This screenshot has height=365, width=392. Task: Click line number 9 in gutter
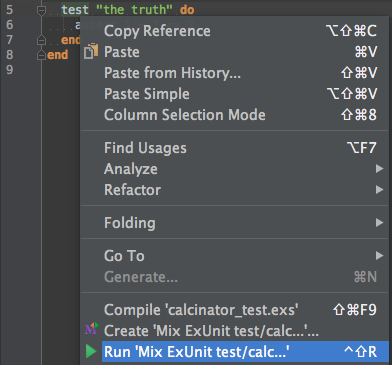pyautogui.click(x=10, y=70)
